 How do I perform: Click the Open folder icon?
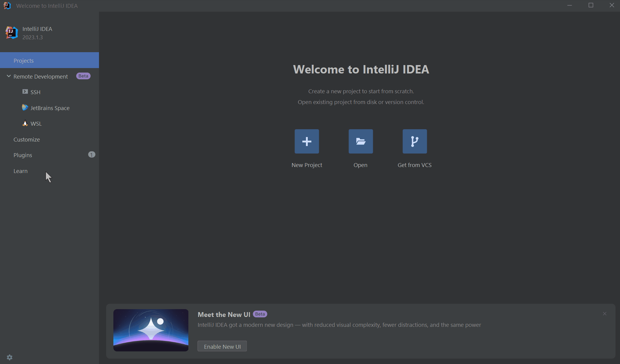(x=361, y=141)
